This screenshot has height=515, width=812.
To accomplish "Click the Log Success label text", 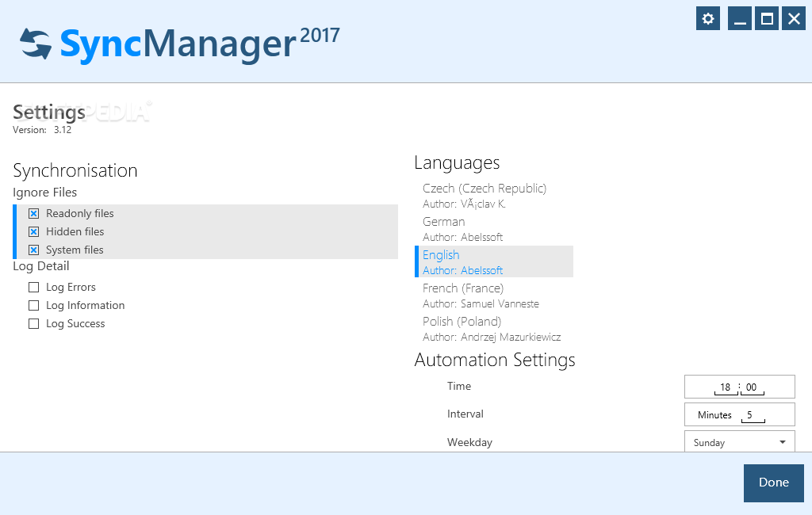I will click(x=75, y=323).
